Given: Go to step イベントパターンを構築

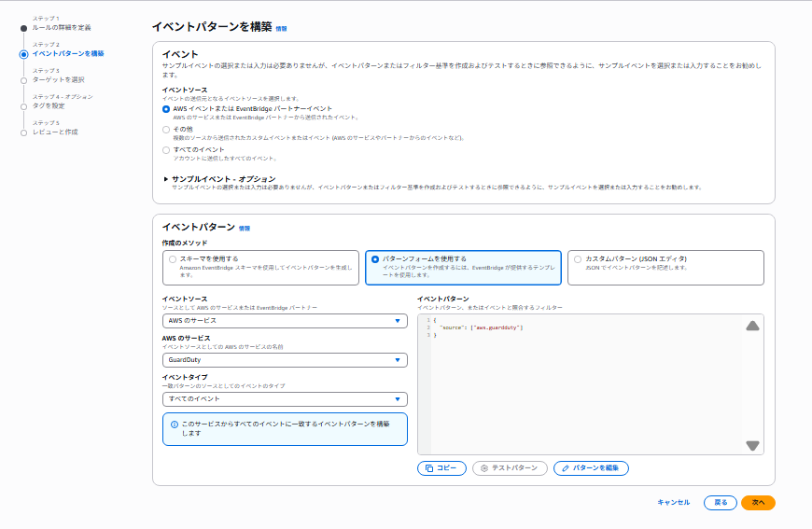Looking at the screenshot, I should point(68,54).
